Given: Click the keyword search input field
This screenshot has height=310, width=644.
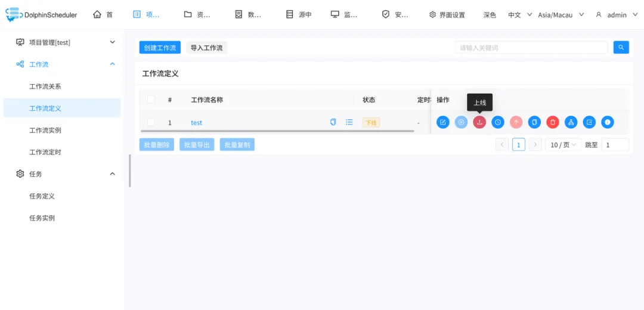Looking at the screenshot, I should 531,48.
